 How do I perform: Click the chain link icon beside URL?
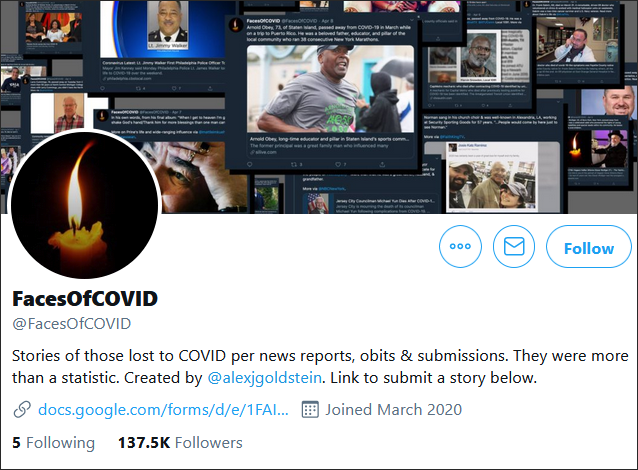click(22, 409)
